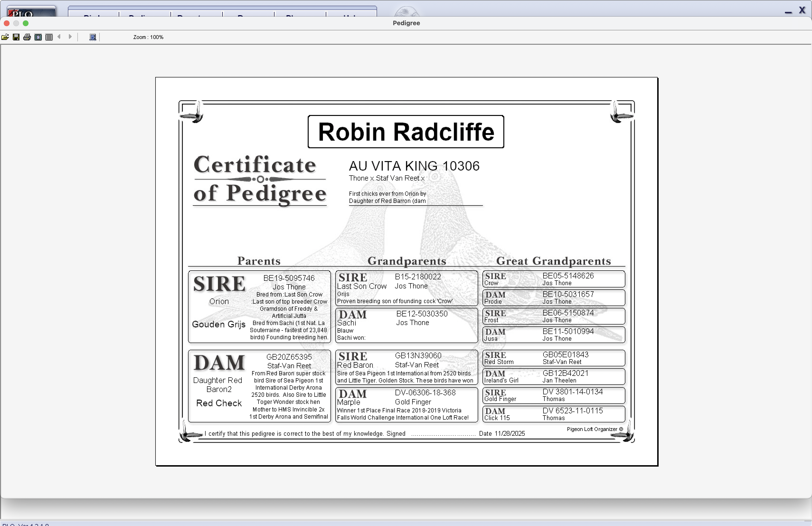812x526 pixels.
Task: Go to the next page arrow
Action: pyautogui.click(x=70, y=37)
